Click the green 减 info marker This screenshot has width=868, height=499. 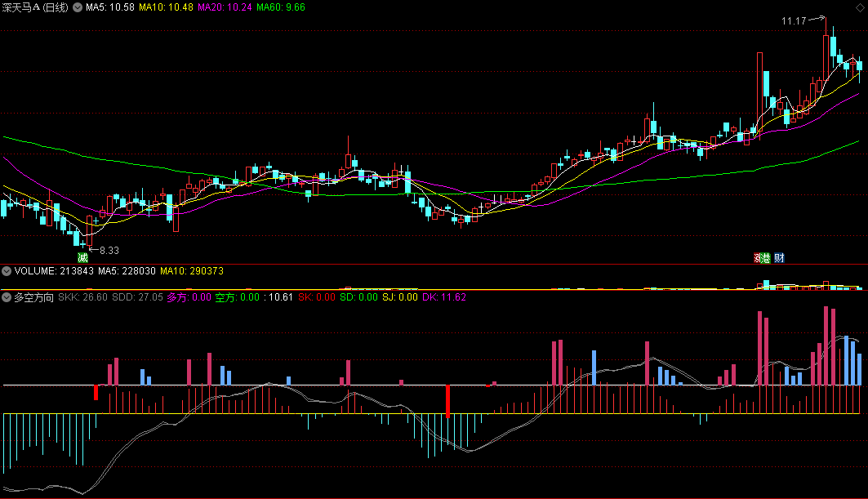click(82, 257)
